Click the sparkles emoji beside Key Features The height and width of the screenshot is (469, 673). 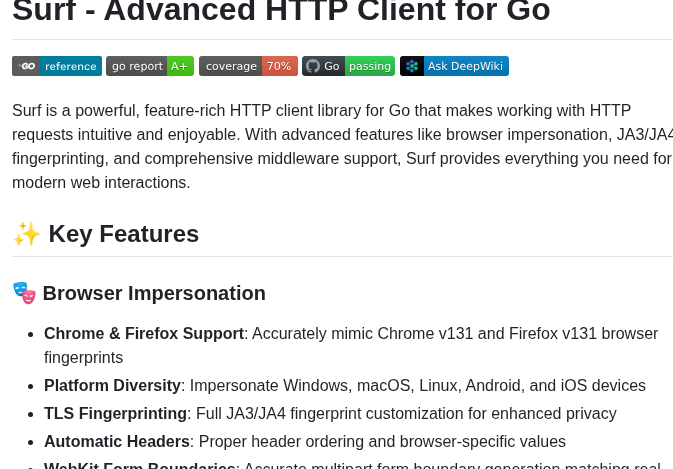[27, 234]
